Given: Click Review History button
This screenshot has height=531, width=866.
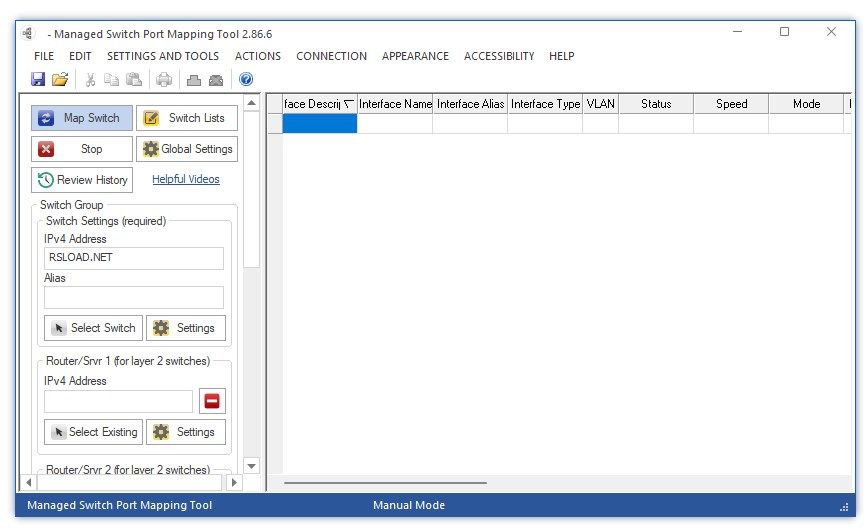Looking at the screenshot, I should tap(82, 180).
